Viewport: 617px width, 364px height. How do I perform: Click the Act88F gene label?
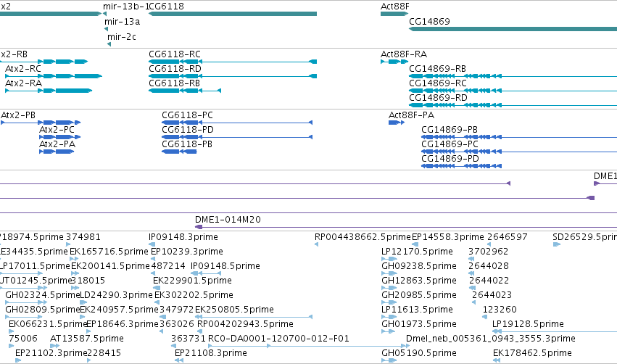(395, 7)
